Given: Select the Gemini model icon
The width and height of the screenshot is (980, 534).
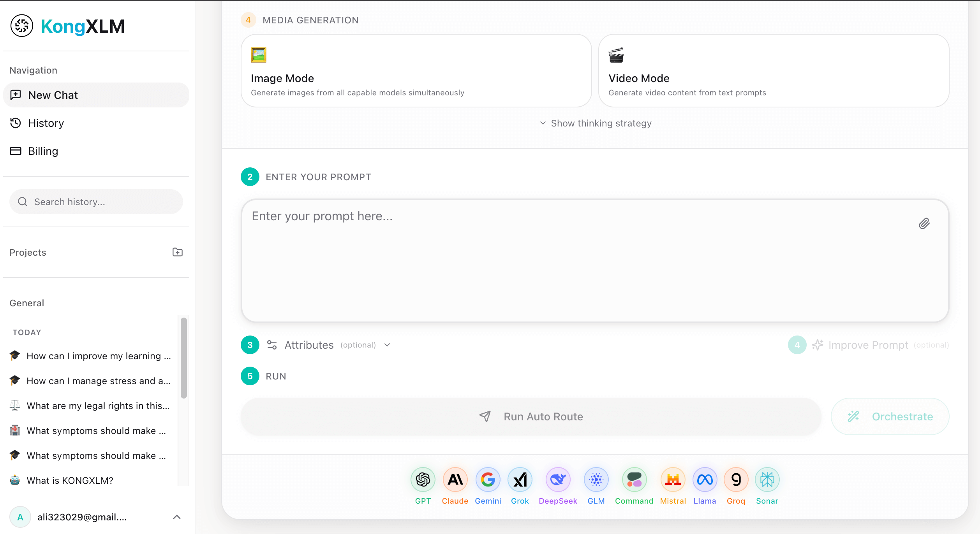Looking at the screenshot, I should tap(488, 479).
